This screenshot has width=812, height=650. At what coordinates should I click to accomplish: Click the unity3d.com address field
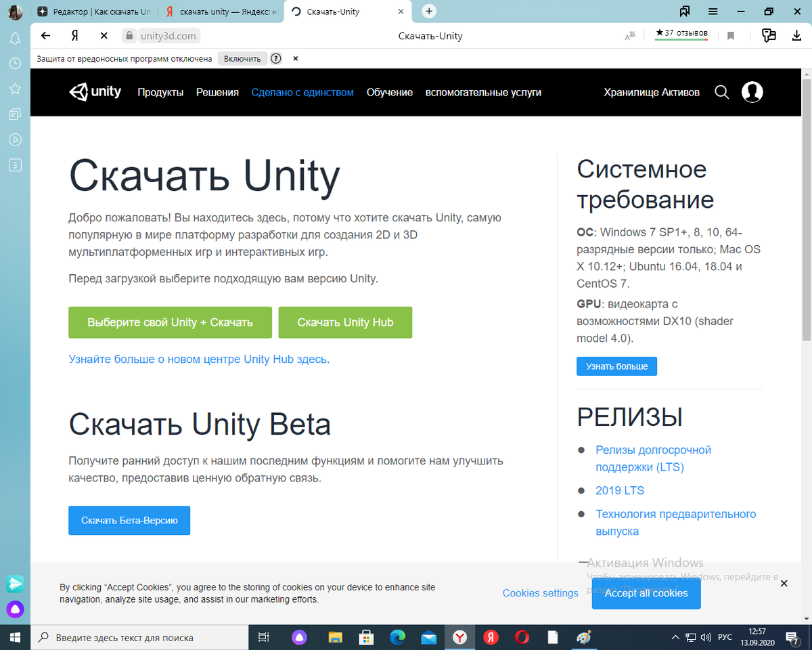169,36
